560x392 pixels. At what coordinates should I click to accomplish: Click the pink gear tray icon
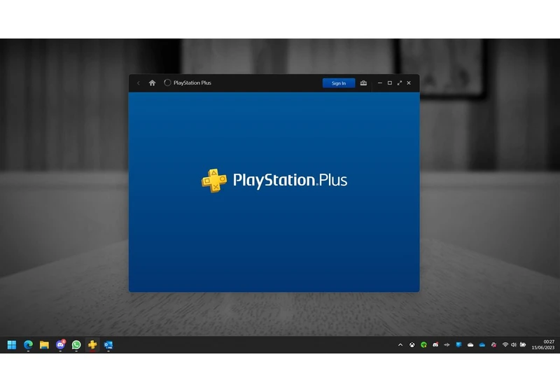pos(494,345)
